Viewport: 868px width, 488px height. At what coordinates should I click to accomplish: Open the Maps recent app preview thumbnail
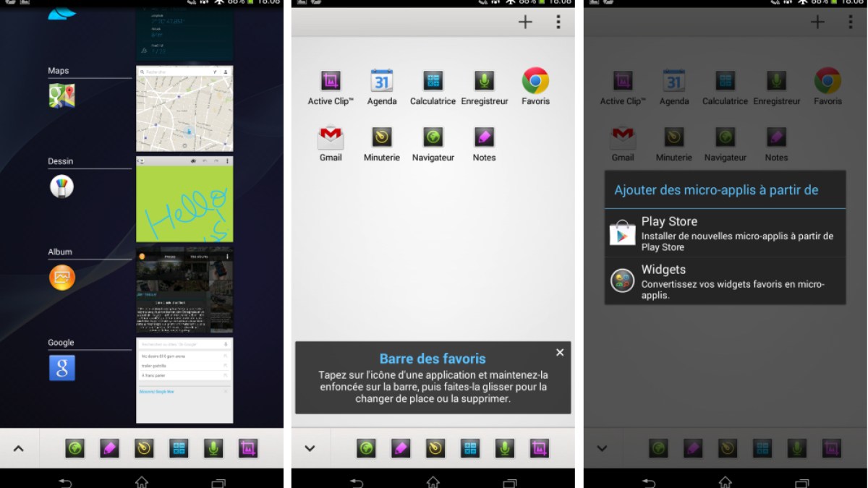click(x=184, y=109)
